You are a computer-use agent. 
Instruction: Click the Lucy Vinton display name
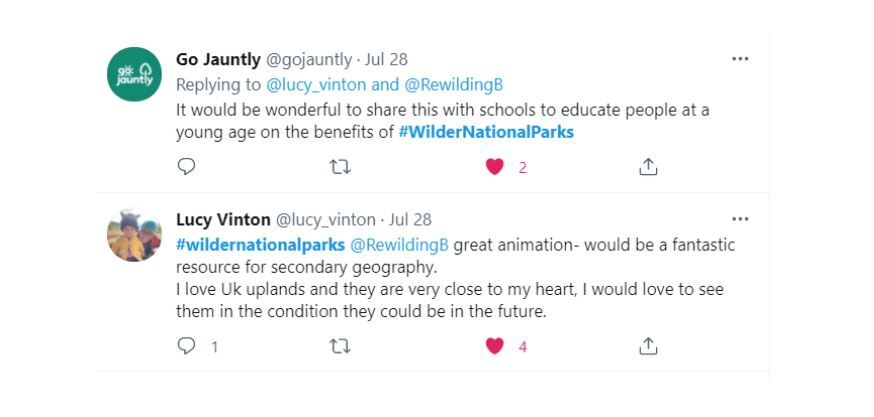(223, 220)
